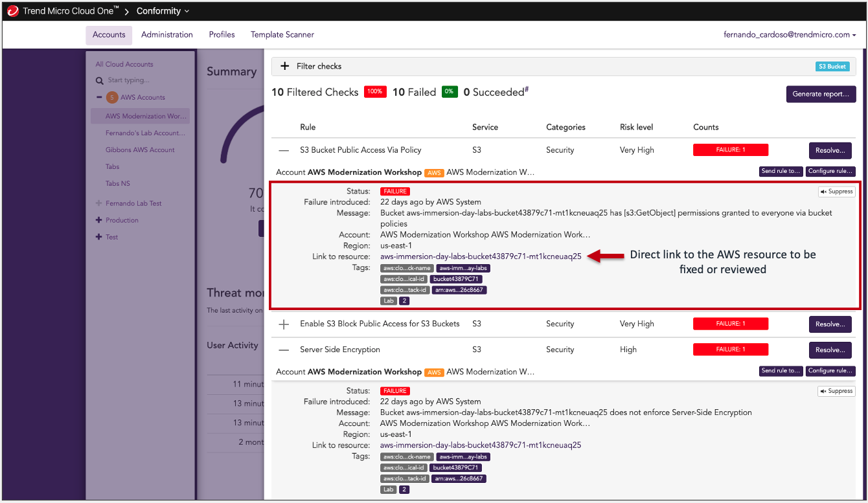
Task: Click first Configure rule button
Action: click(830, 172)
